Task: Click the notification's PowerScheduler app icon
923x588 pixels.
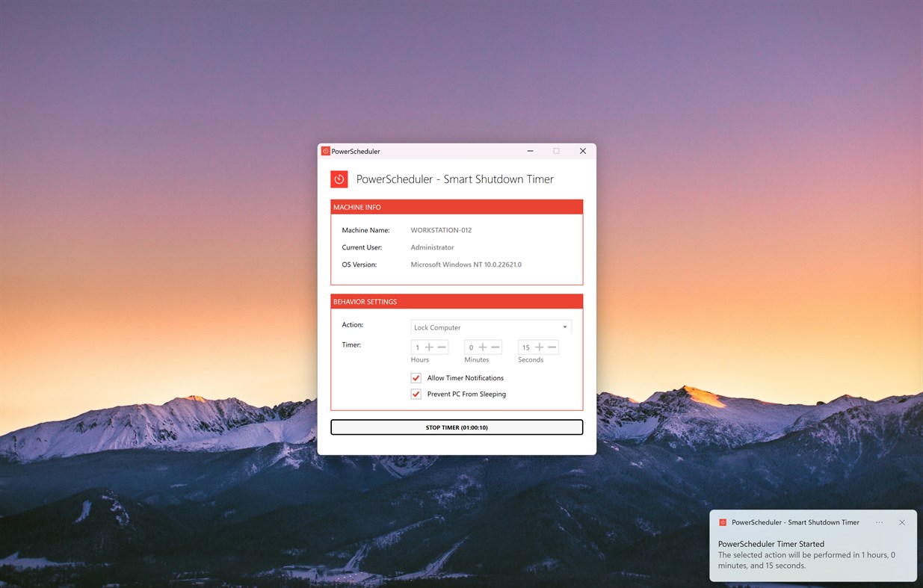Action: (x=723, y=522)
